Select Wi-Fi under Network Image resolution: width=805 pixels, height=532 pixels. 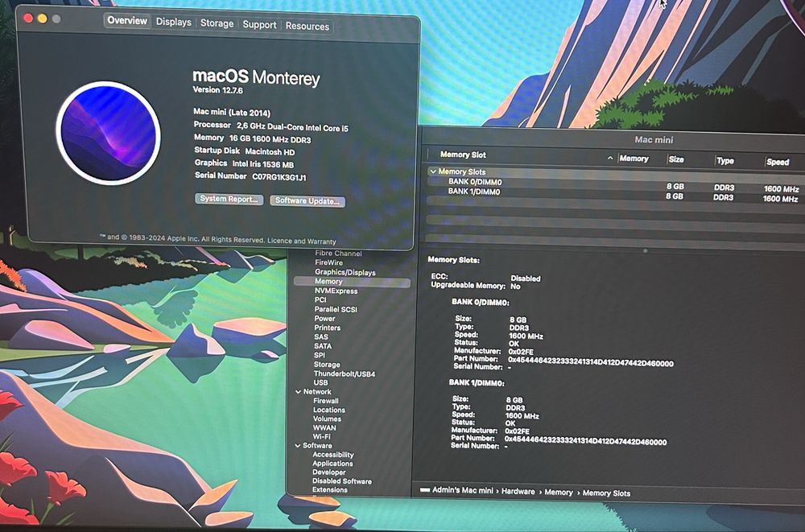(x=321, y=436)
